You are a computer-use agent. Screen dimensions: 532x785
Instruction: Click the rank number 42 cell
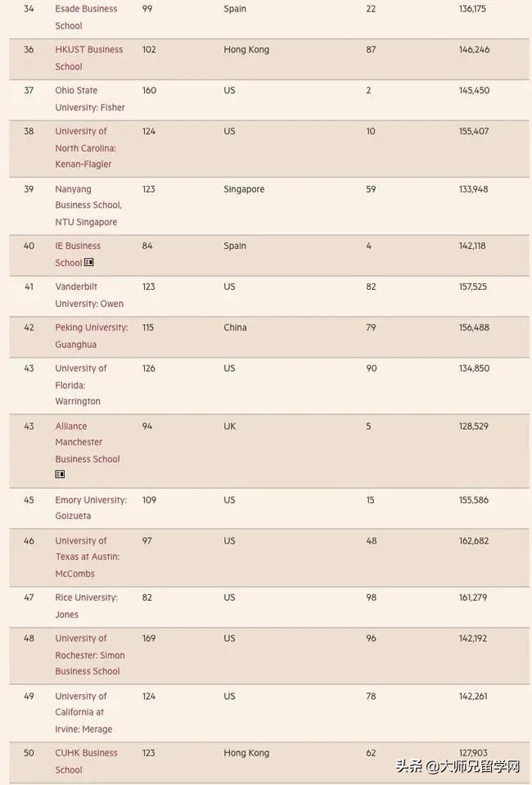(x=29, y=327)
